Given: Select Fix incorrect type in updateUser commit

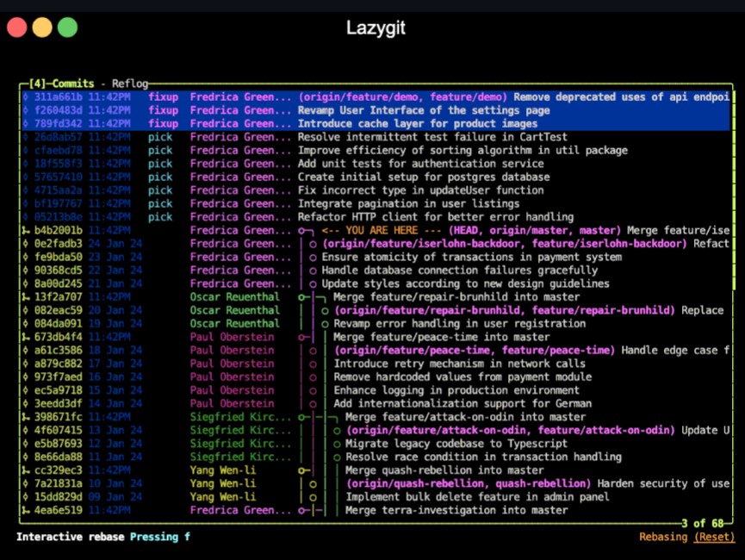Looking at the screenshot, I should pos(376,190).
